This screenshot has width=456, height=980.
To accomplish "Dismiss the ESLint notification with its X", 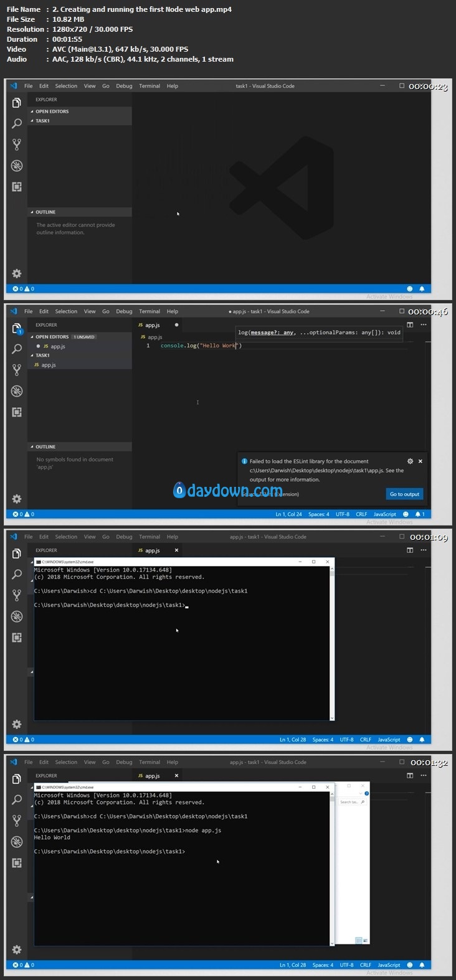I will tap(420, 461).
